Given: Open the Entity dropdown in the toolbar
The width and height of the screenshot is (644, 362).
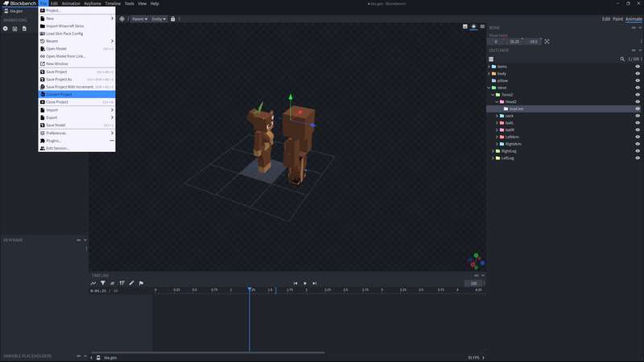Looking at the screenshot, I should [x=159, y=19].
